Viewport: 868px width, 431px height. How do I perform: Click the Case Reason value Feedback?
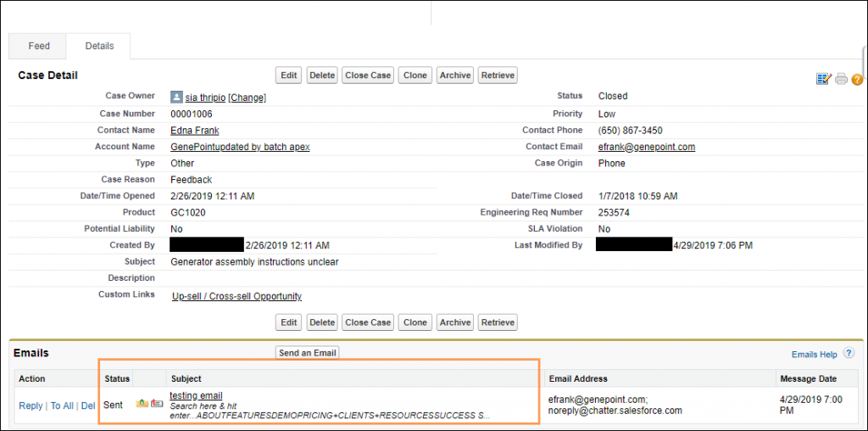click(x=192, y=180)
